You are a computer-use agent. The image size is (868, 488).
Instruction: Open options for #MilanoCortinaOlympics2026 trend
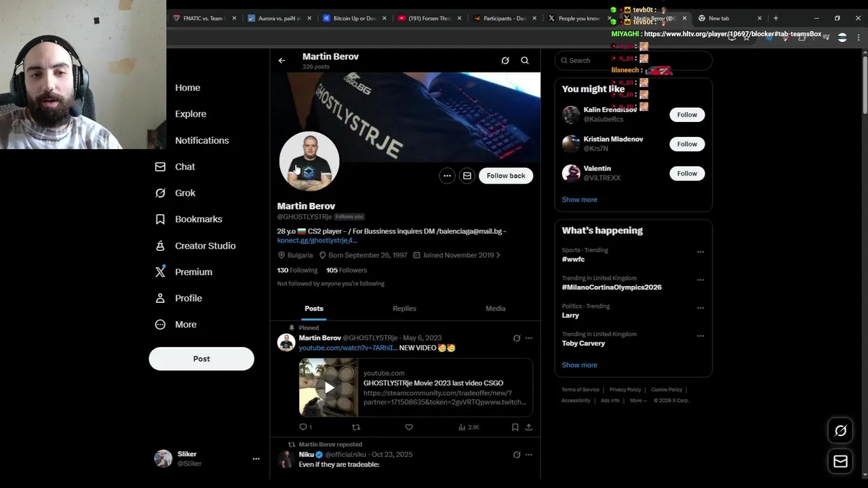701,280
